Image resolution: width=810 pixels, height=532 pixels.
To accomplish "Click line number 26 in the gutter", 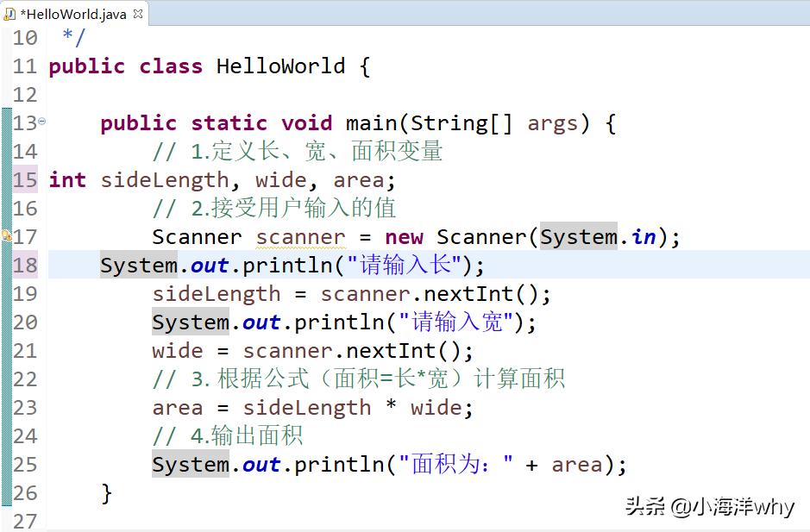I will pos(24,492).
